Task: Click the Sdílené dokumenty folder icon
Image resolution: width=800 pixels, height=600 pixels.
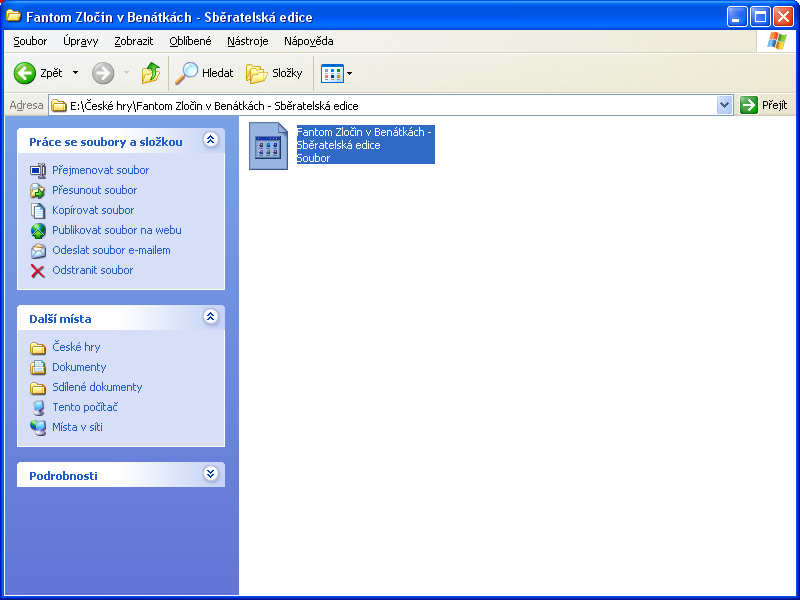Action: [x=38, y=388]
